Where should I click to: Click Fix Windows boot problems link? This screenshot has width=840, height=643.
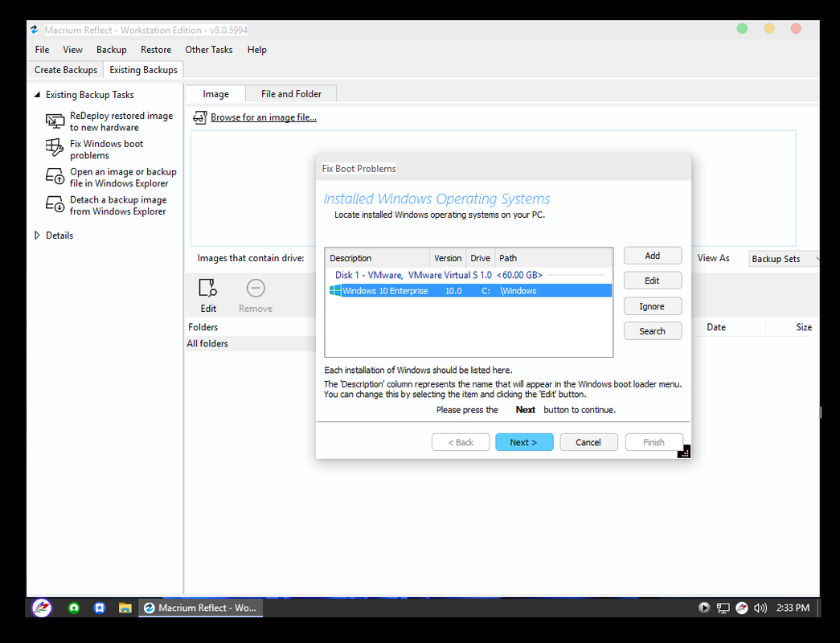click(x=107, y=149)
